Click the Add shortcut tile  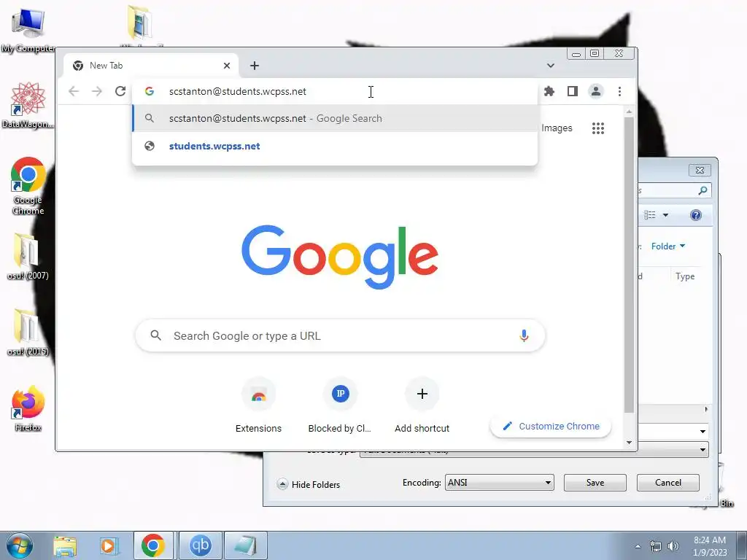(x=422, y=406)
